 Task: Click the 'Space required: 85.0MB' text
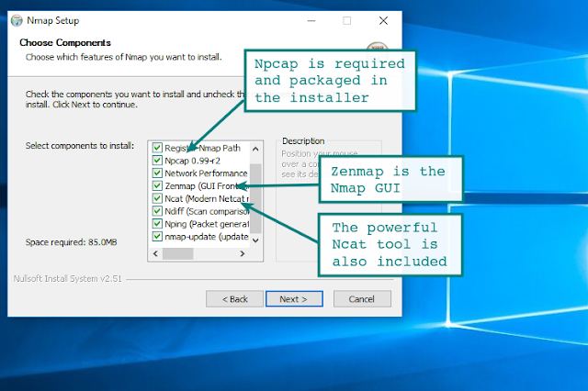click(x=72, y=242)
